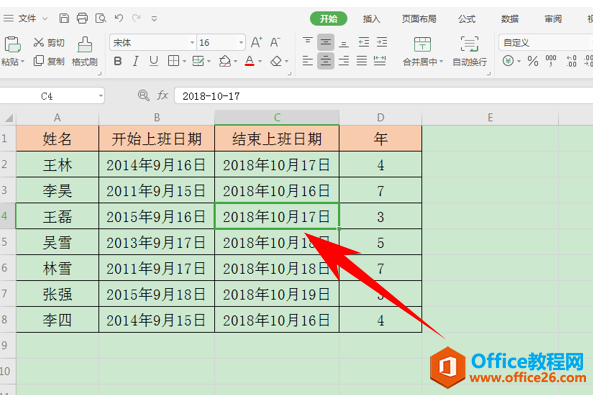
Task: Apply cell borders icon
Action: [x=174, y=61]
